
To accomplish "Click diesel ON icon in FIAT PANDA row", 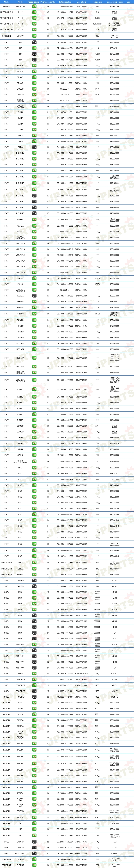I will tap(34, 296).
